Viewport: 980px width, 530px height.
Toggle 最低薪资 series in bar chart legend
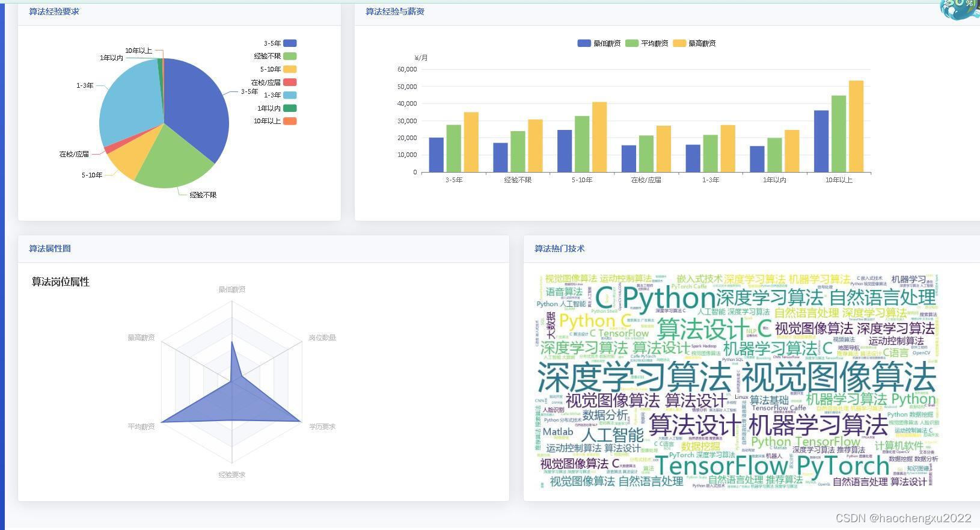coord(599,43)
